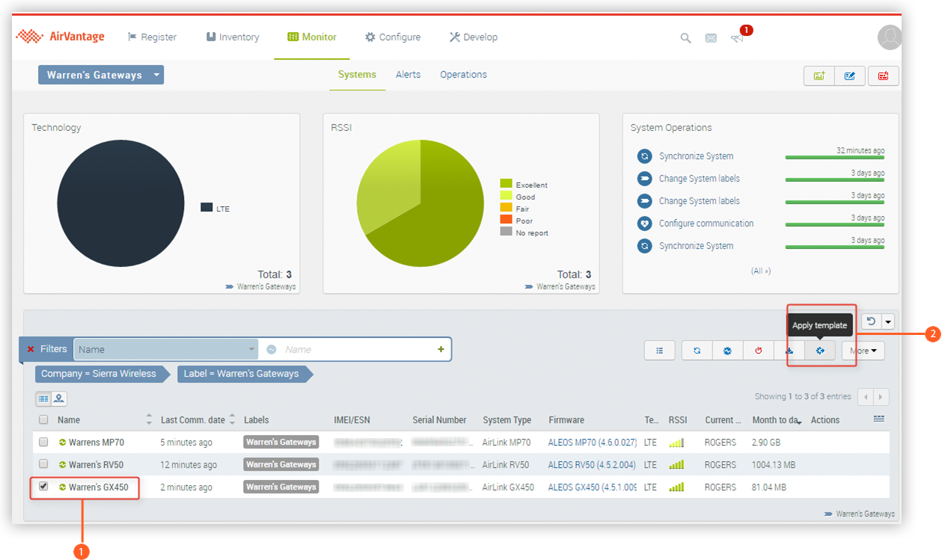Click the AirLink RV50 system type cell
The height and width of the screenshot is (560, 942).
pos(505,465)
